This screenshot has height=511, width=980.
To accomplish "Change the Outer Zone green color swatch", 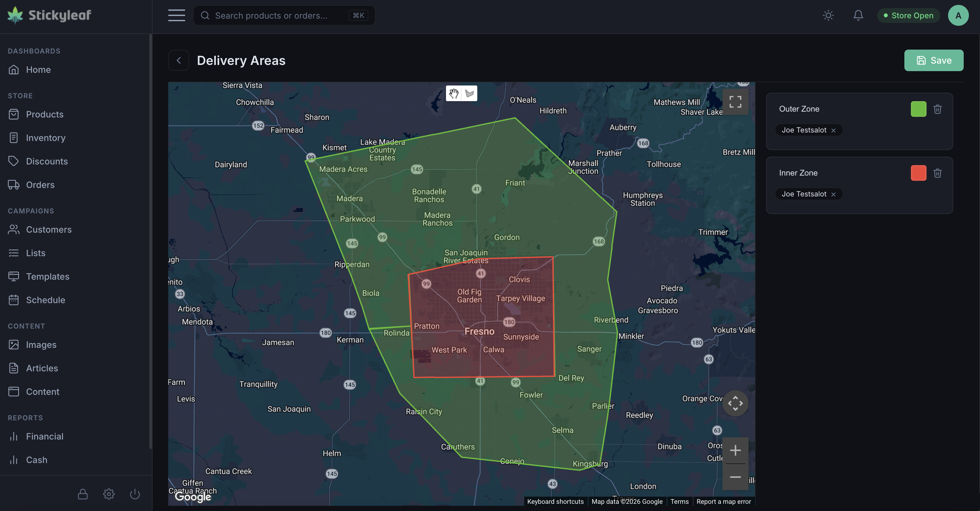I will click(x=919, y=109).
